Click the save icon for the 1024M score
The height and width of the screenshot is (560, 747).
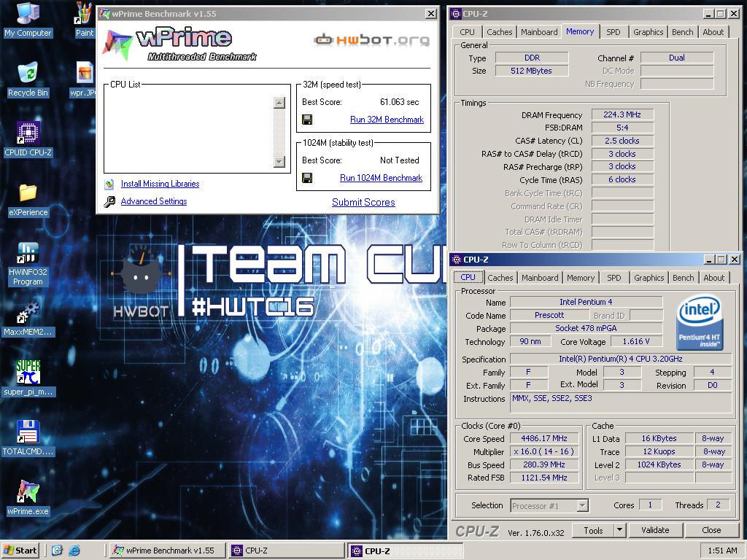pos(307,178)
